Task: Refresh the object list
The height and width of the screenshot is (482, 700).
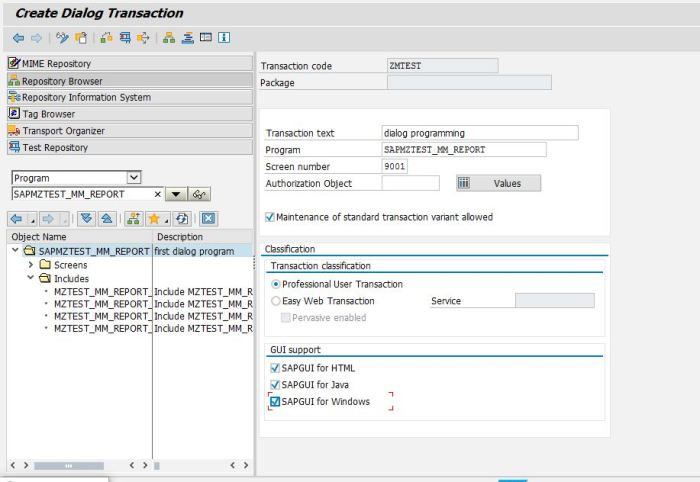Action: [x=184, y=217]
